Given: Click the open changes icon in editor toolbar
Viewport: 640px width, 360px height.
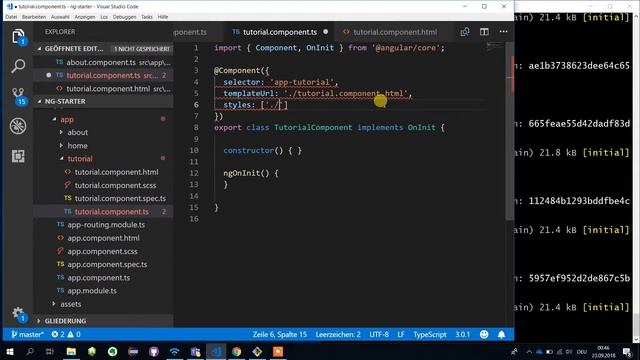Looking at the screenshot, I should (464, 32).
